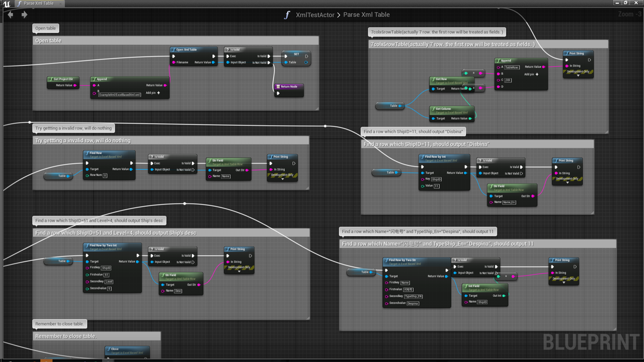
Task: Click the Get Column node function icon
Action: [433, 109]
